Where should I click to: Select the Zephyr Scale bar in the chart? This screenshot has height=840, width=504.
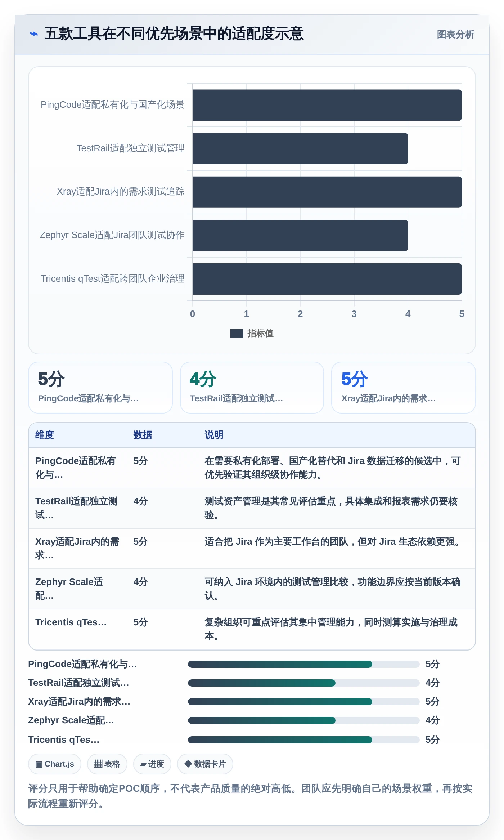click(x=300, y=236)
